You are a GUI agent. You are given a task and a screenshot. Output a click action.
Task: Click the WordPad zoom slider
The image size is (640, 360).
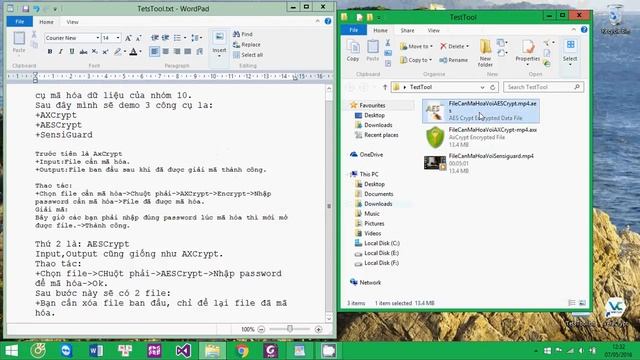(290, 329)
